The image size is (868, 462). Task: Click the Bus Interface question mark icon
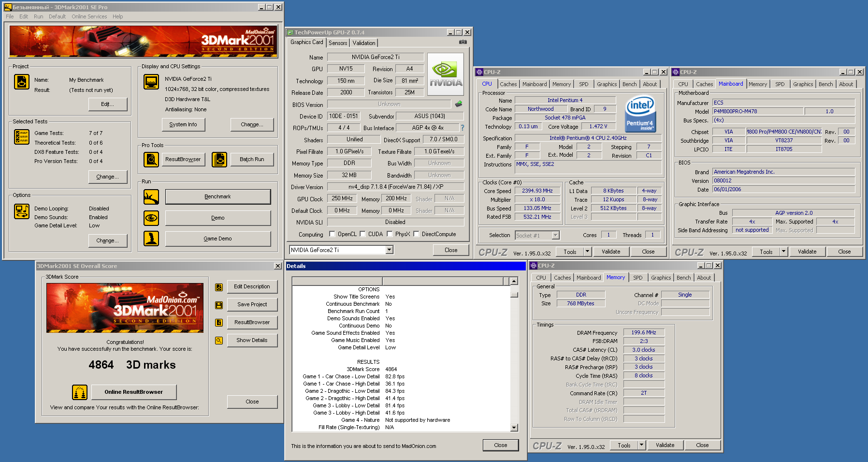[462, 128]
